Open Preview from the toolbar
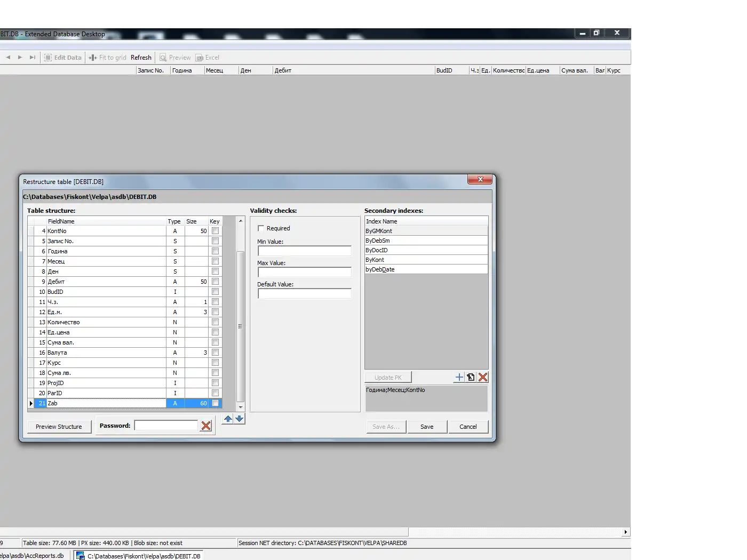 pyautogui.click(x=175, y=58)
